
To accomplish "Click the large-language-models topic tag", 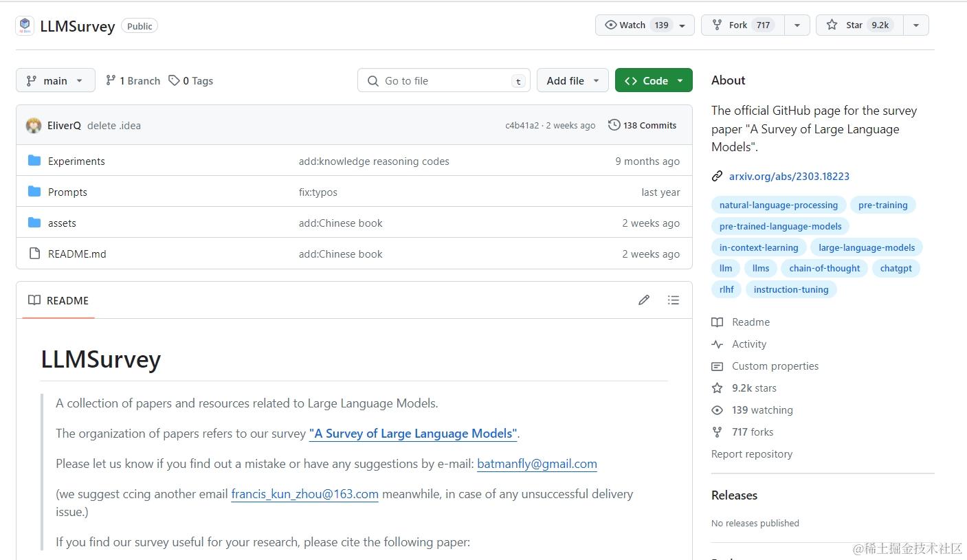I will tap(867, 247).
